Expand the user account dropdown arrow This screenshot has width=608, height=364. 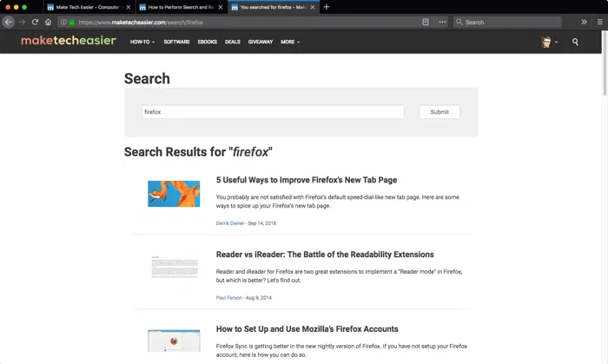[556, 42]
